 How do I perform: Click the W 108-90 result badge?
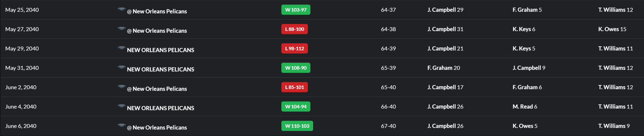click(296, 68)
